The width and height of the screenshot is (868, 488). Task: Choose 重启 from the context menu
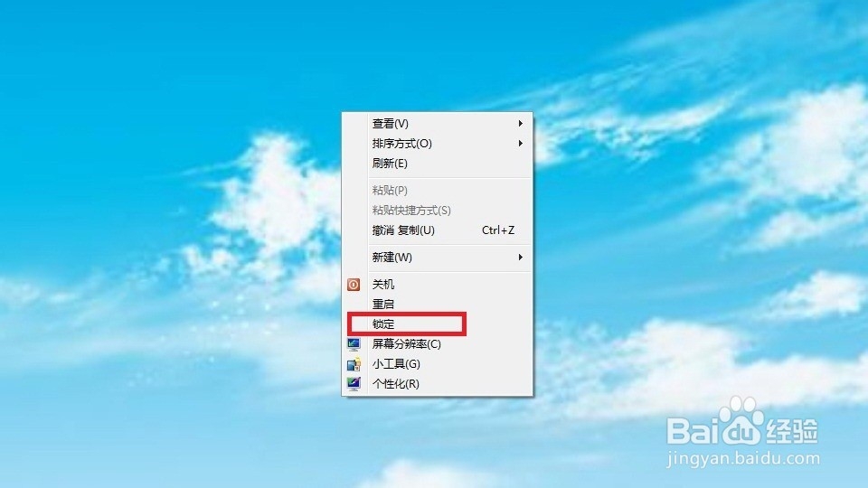(x=438, y=305)
